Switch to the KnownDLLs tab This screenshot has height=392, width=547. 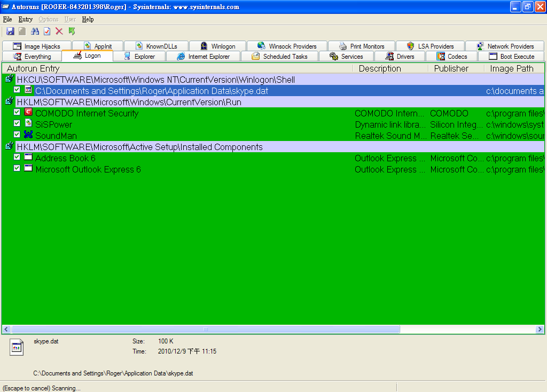(157, 46)
